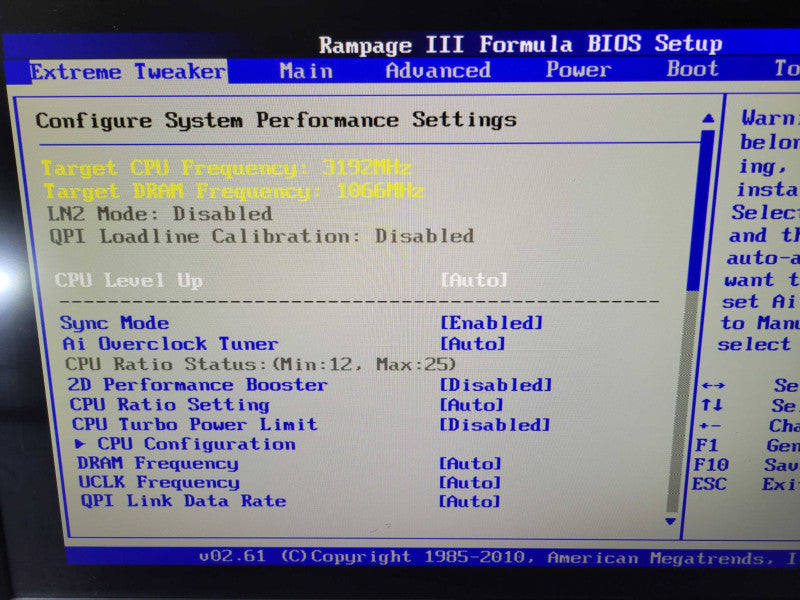Select Ai Overclock Tuner label
Image resolution: width=800 pixels, height=600 pixels.
(x=170, y=343)
